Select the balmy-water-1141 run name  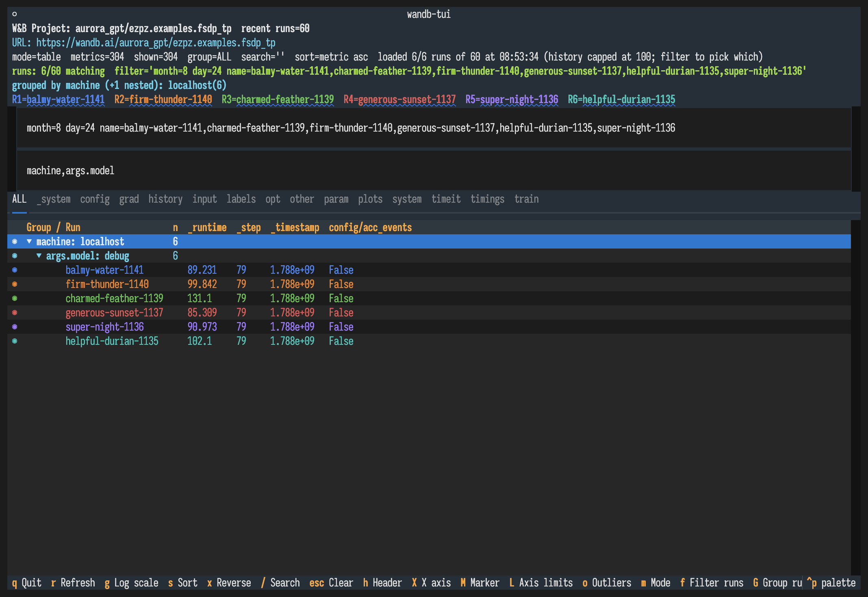pos(104,270)
